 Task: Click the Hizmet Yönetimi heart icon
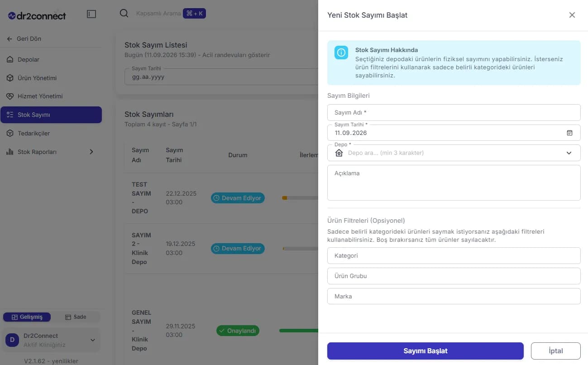(x=10, y=96)
